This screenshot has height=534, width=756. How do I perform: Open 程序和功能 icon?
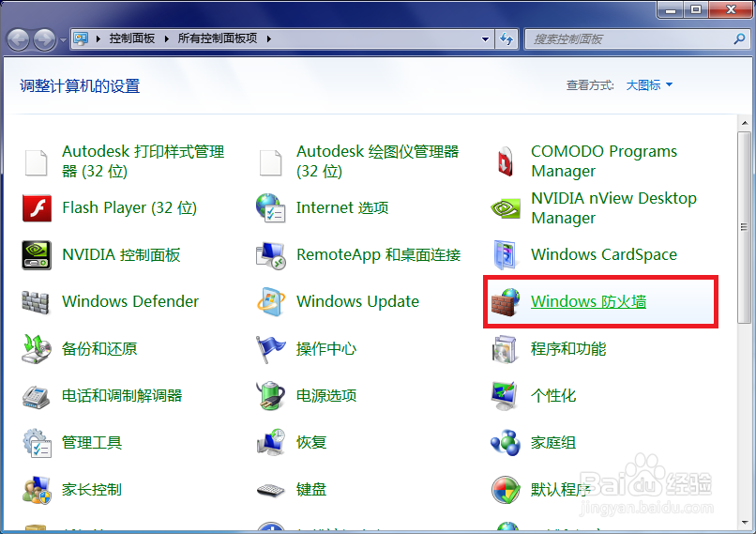pyautogui.click(x=505, y=349)
